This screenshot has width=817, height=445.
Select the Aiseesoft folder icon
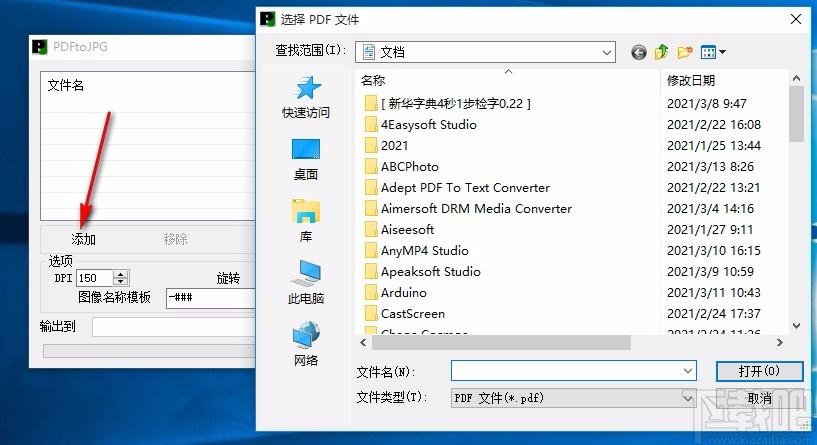(371, 229)
